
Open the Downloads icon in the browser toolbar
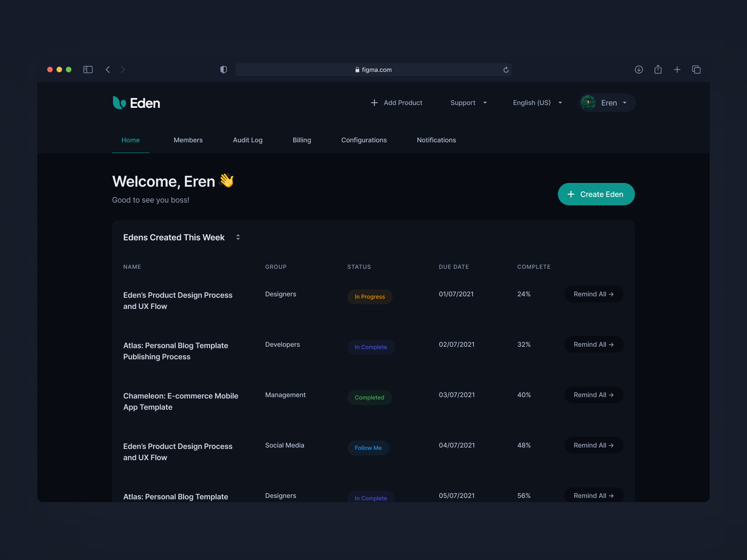639,69
